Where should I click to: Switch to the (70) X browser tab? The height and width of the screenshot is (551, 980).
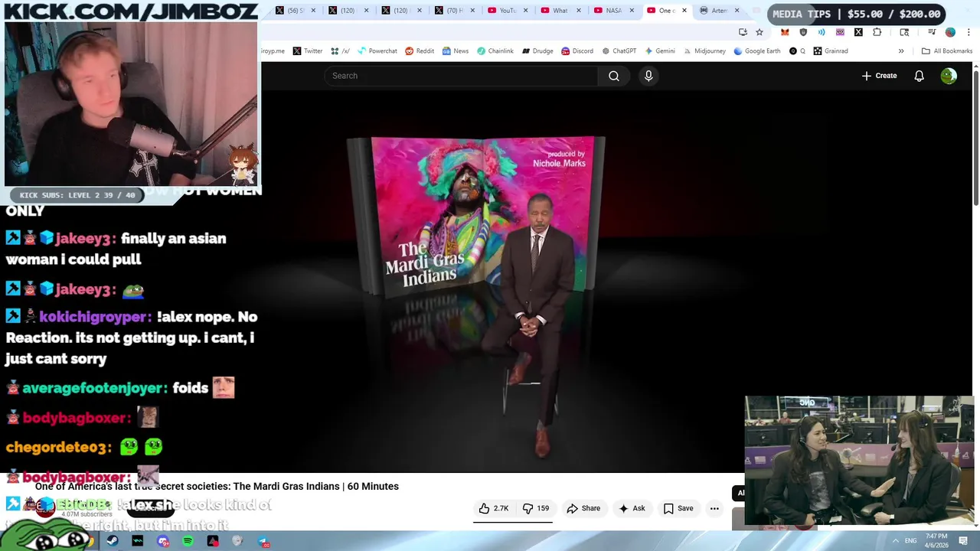(455, 11)
